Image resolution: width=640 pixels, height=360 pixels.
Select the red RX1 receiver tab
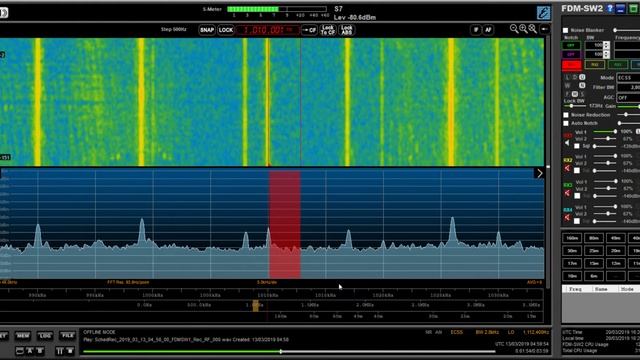point(572,65)
